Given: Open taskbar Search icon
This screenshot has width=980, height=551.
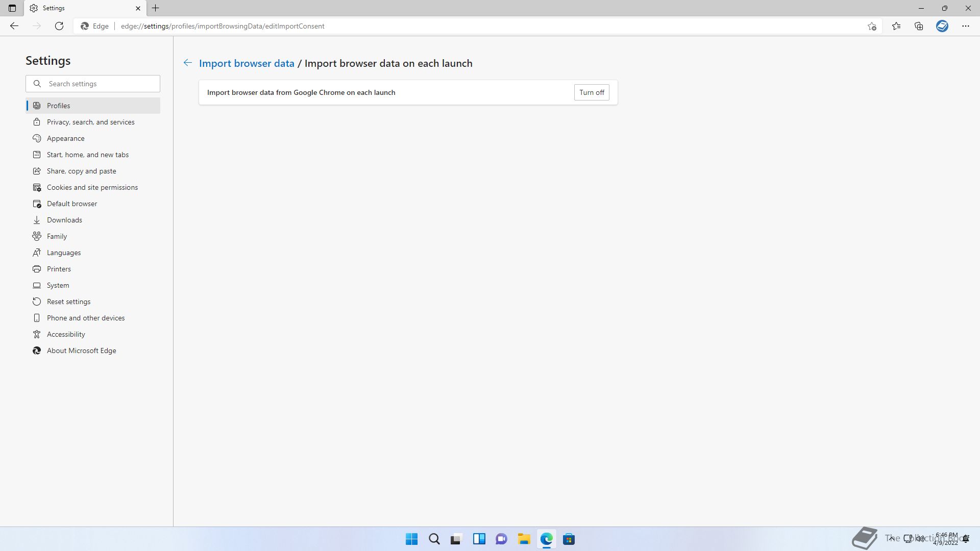Looking at the screenshot, I should (434, 539).
